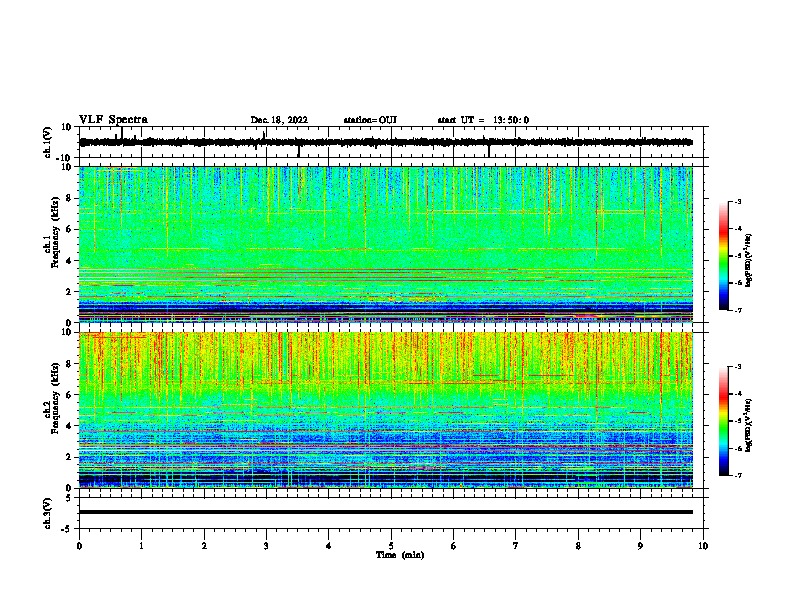Click the 'station=OUI' label
792x612 pixels.
click(370, 120)
